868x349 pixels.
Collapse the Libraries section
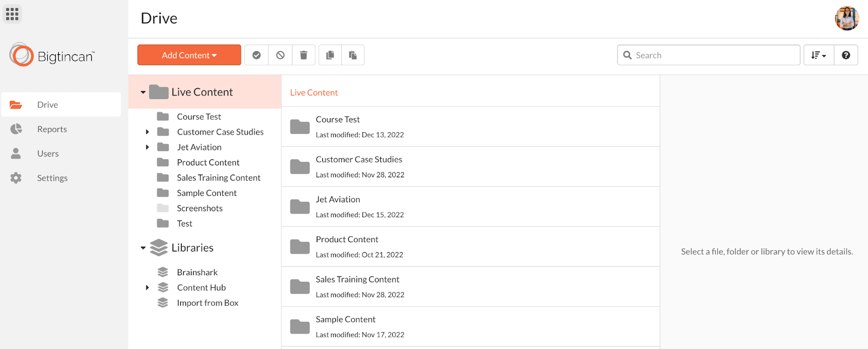point(143,248)
